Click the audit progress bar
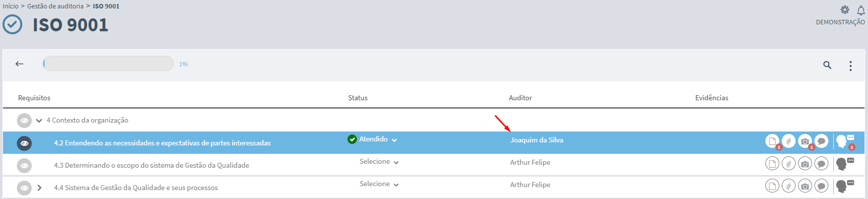 click(108, 64)
